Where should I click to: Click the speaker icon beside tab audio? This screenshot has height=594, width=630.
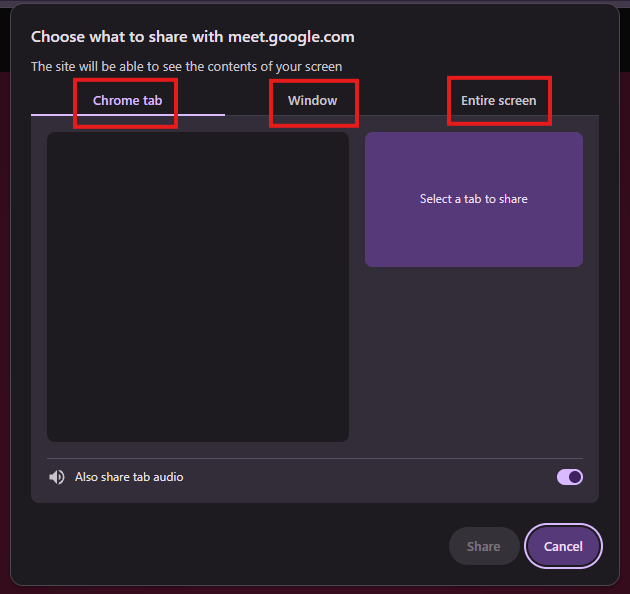coord(57,477)
